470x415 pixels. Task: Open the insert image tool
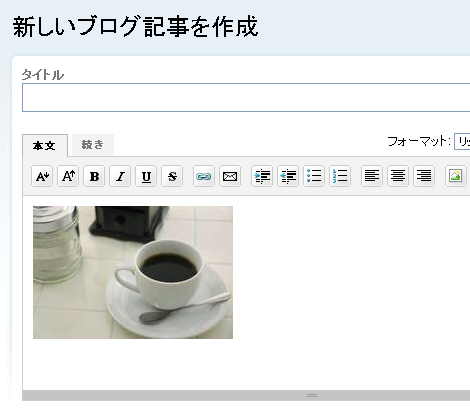tap(456, 176)
